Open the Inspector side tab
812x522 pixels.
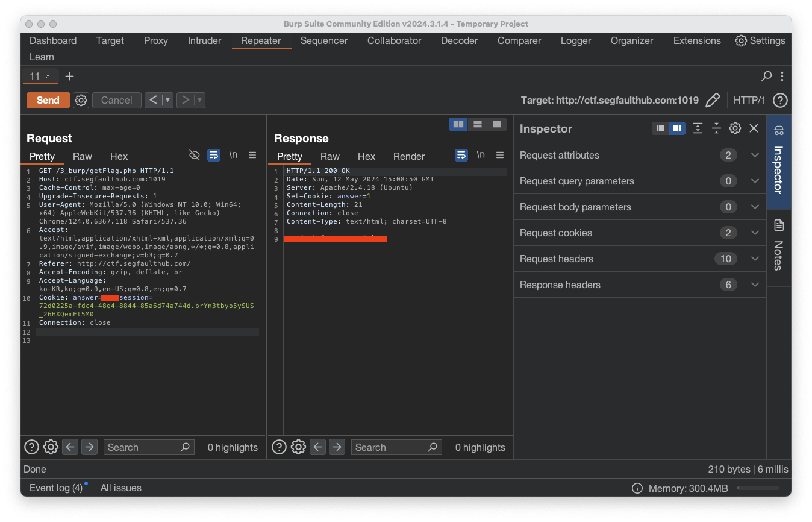(x=779, y=162)
